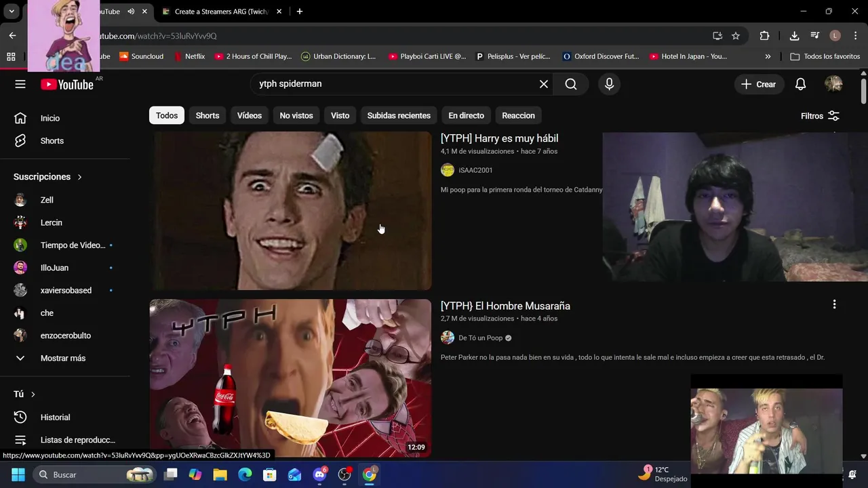Open the account avatar menu
The image size is (868, 488).
click(x=833, y=84)
